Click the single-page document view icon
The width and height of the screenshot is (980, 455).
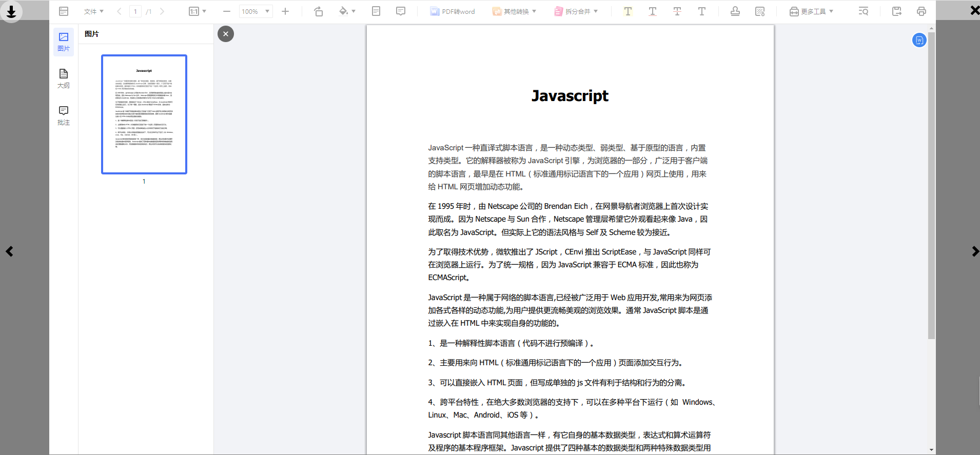tap(376, 11)
